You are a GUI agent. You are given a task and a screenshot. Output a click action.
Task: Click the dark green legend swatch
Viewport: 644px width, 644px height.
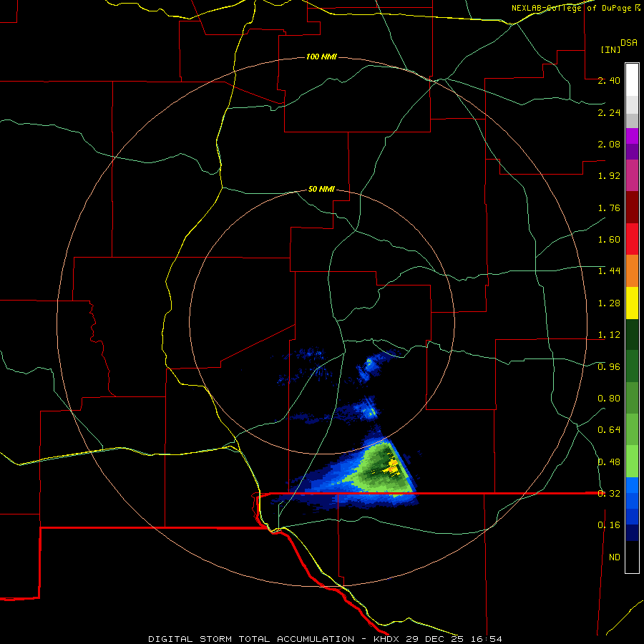coord(632,334)
